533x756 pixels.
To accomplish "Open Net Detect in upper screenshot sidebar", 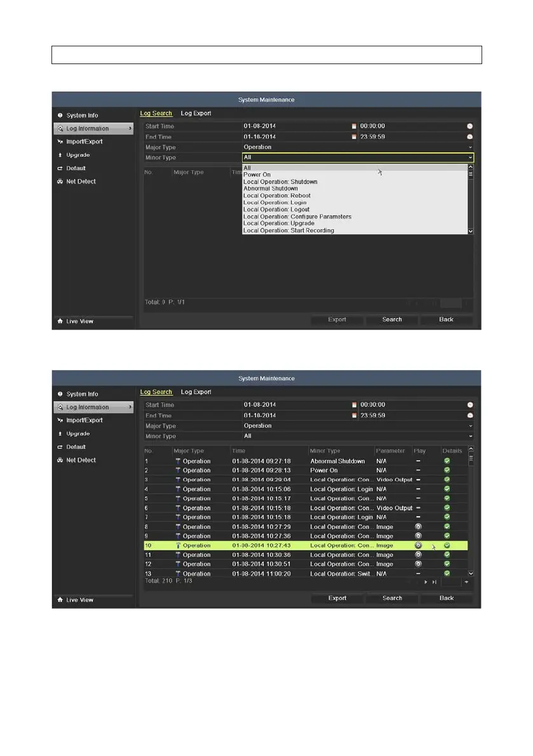I will pyautogui.click(x=81, y=182).
